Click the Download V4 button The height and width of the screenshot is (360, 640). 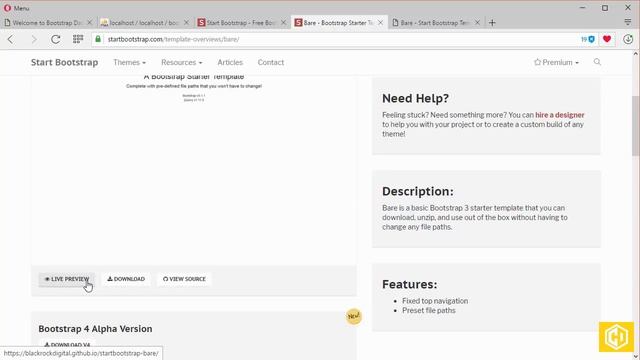pyautogui.click(x=67, y=345)
